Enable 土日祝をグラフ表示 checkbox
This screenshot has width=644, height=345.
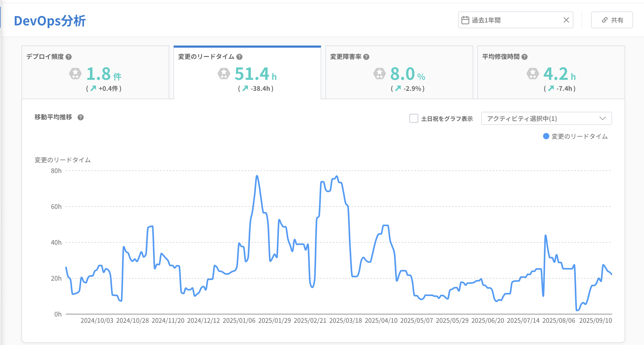[414, 118]
